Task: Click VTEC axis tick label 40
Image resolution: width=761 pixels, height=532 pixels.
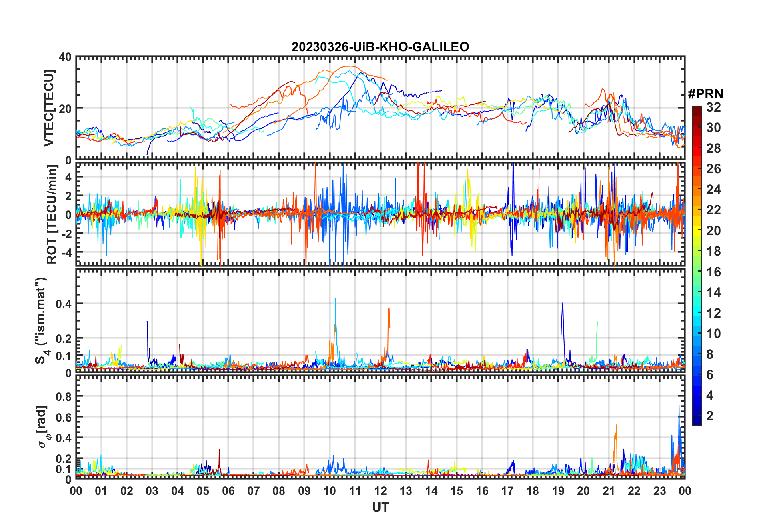Action: pyautogui.click(x=65, y=57)
